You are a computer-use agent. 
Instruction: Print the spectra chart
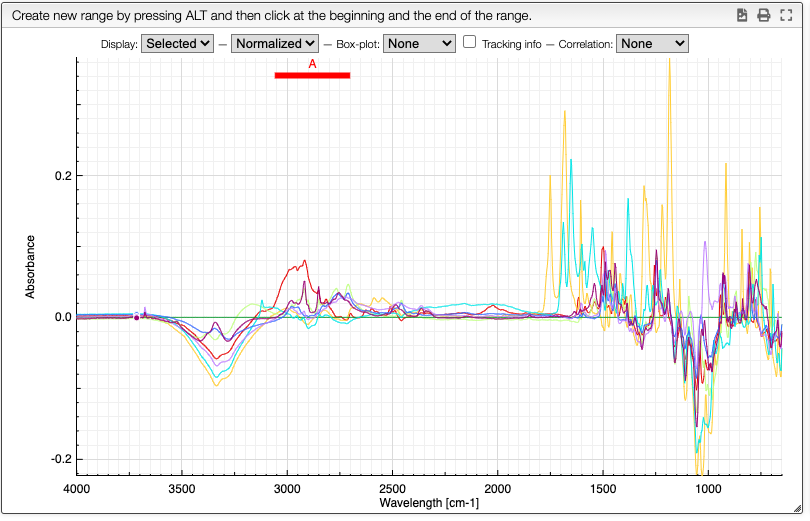click(x=764, y=15)
